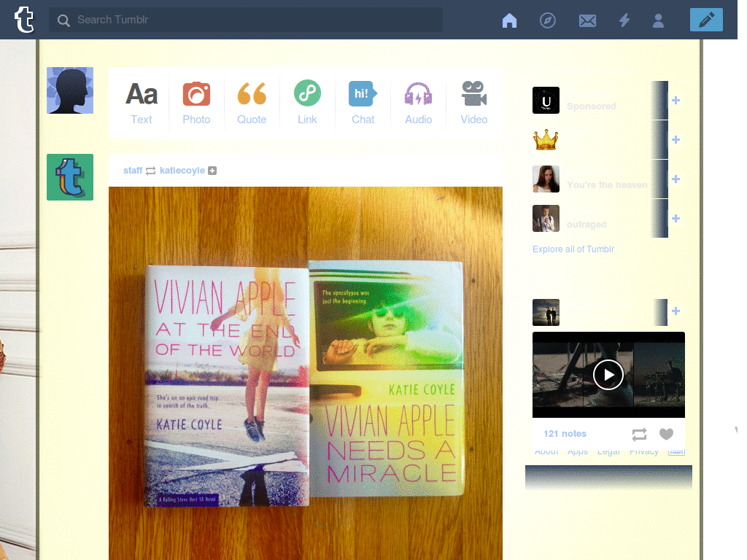
Task: Focus the Search Tumblr field
Action: [x=246, y=20]
